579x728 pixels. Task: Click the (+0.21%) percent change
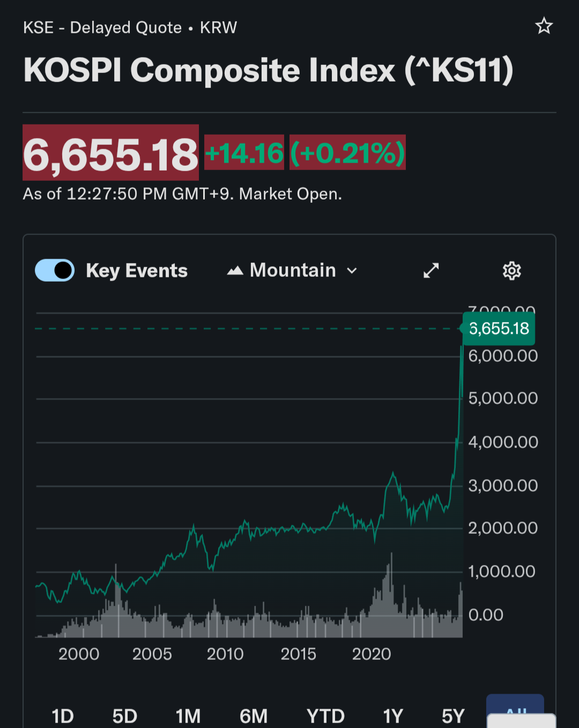click(347, 153)
